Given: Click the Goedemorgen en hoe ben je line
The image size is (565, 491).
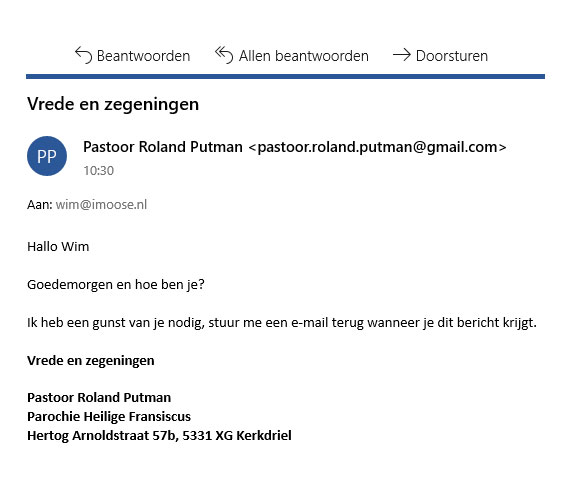Looking at the screenshot, I should (116, 285).
